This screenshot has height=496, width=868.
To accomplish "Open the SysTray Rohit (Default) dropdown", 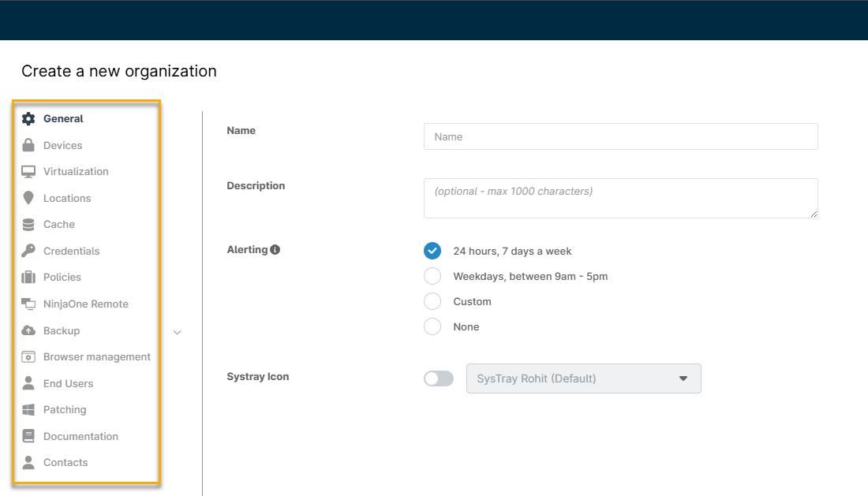I will coord(583,379).
